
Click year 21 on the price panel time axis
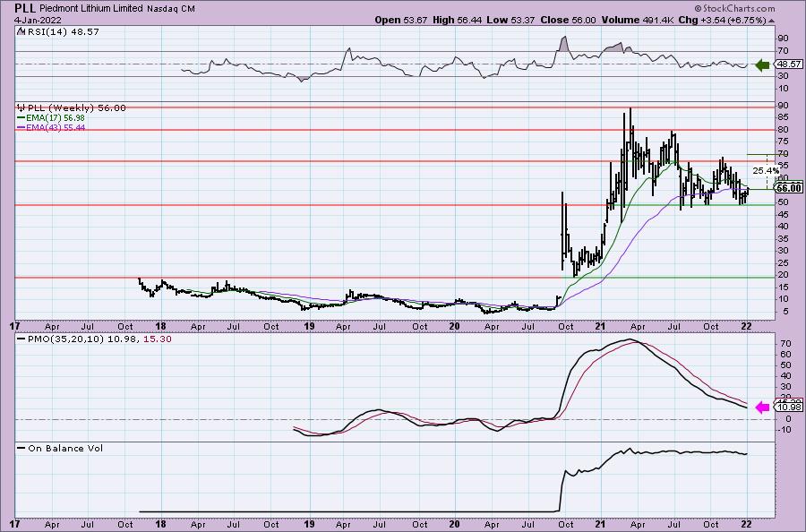(x=599, y=326)
